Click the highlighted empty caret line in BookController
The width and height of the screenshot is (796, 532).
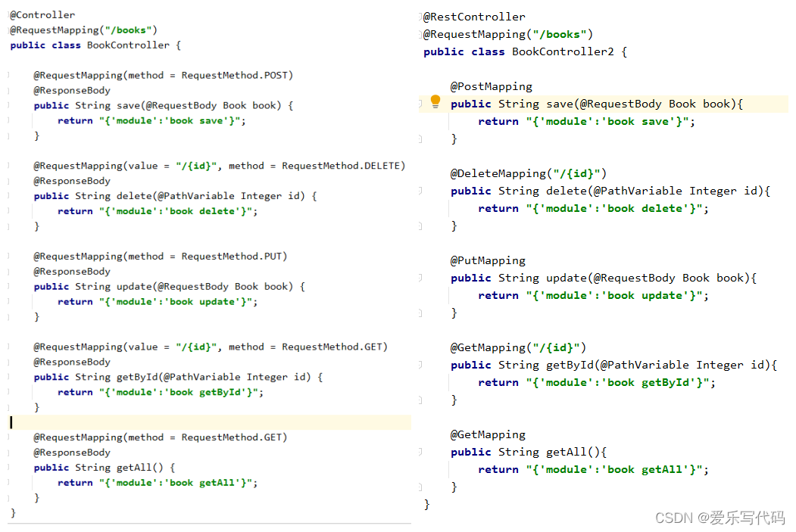tap(210, 422)
